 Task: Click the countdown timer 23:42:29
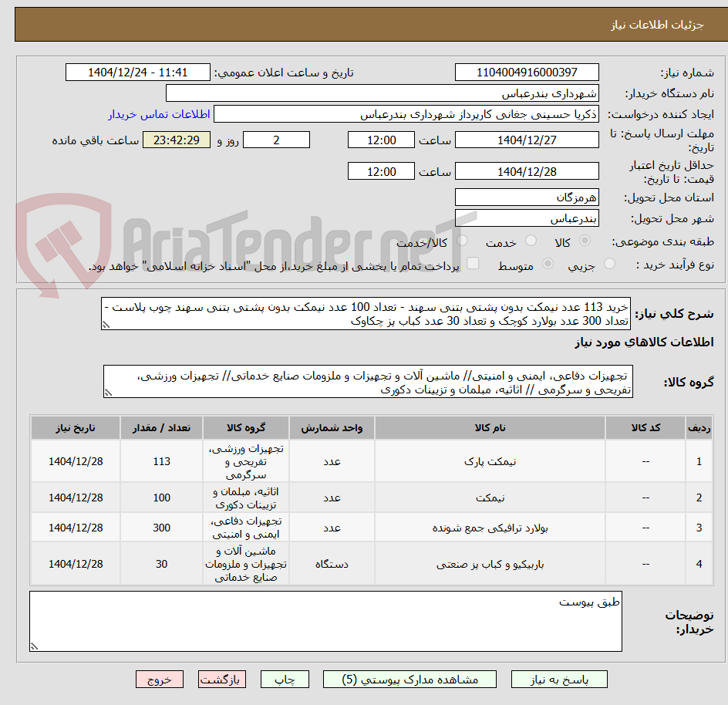click(x=177, y=140)
